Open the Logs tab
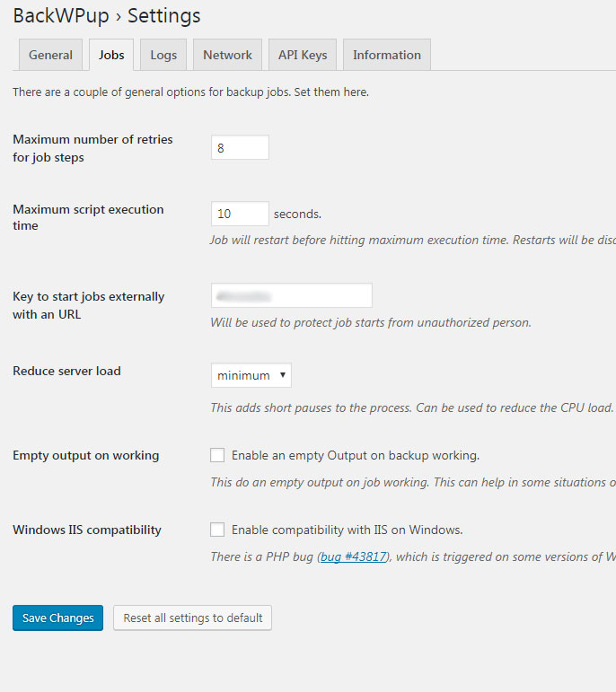This screenshot has width=616, height=692. coord(163,55)
